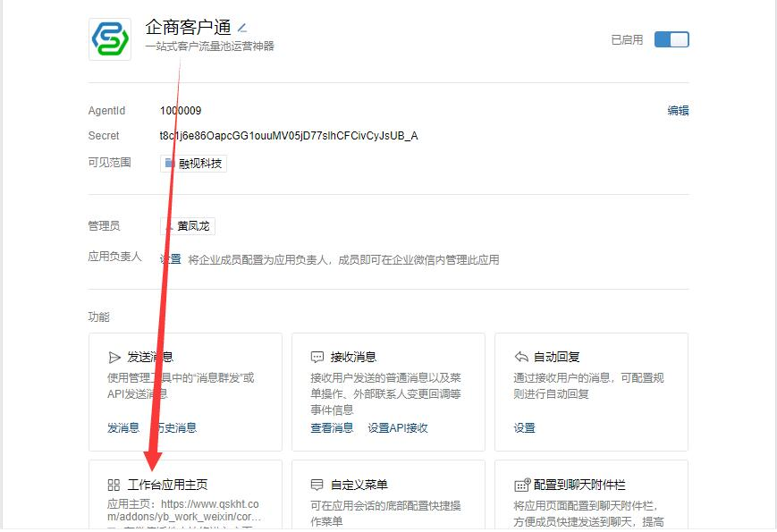The image size is (777, 532).
Task: Click the 工作台应用主页 grid icon
Action: pyautogui.click(x=114, y=485)
